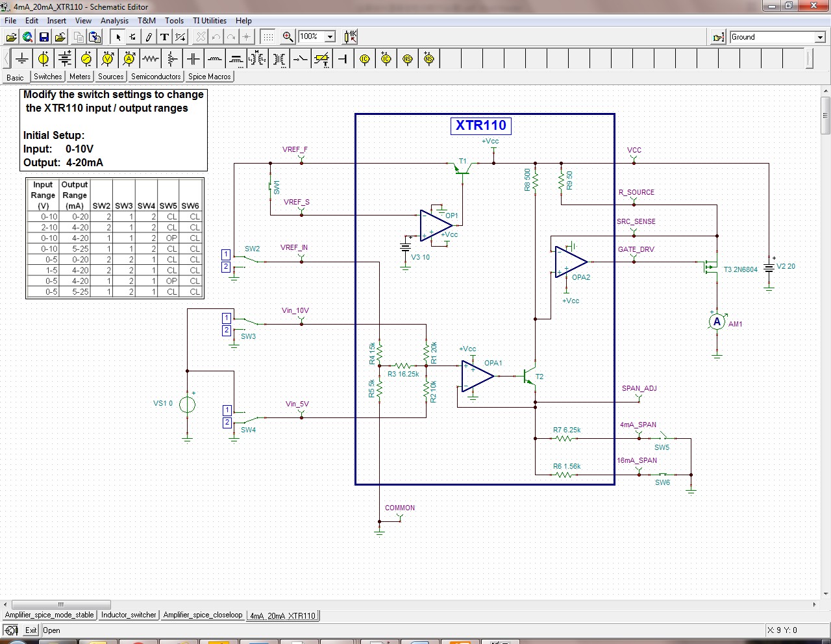Open the Ground component dropdown
The image size is (831, 644).
[820, 37]
